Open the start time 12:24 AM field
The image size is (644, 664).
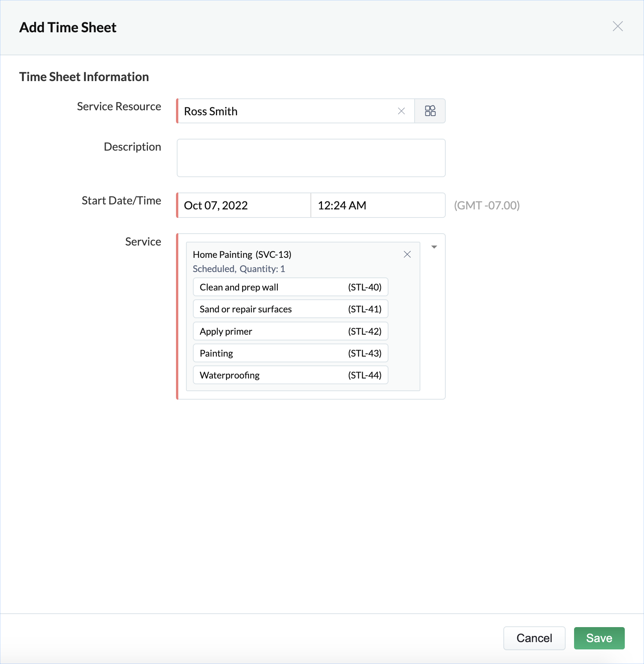(x=377, y=206)
